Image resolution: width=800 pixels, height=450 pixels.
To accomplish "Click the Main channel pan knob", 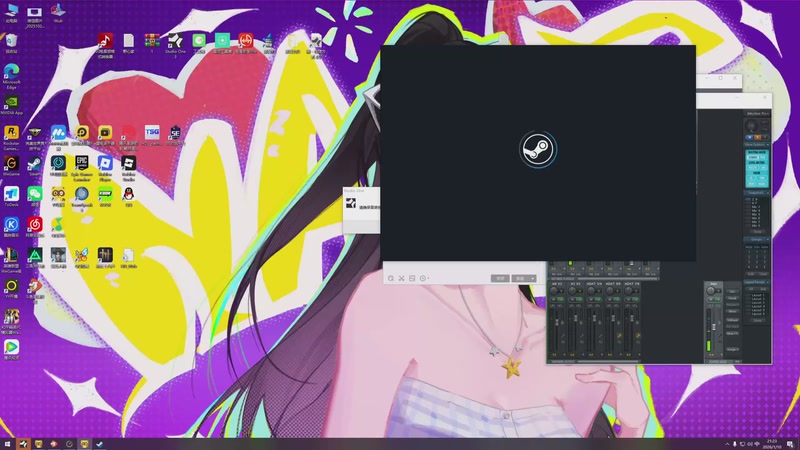I will 711,291.
